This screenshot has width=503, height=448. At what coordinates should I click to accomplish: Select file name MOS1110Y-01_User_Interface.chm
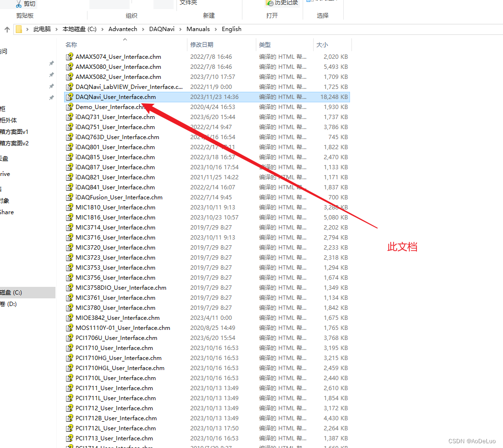122,328
